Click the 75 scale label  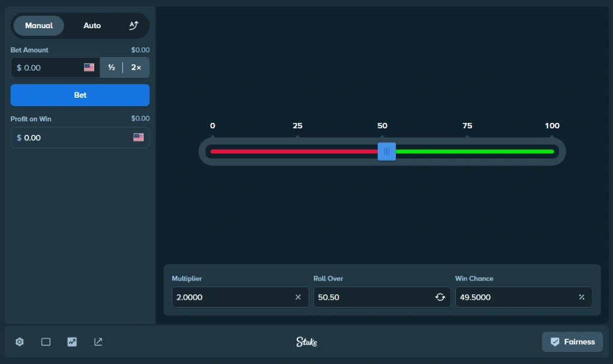[467, 125]
